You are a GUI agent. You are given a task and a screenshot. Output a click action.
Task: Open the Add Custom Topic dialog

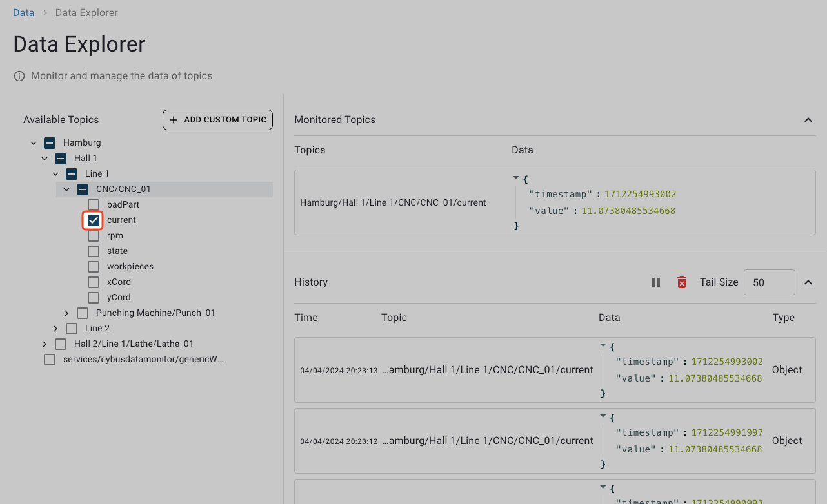point(217,120)
